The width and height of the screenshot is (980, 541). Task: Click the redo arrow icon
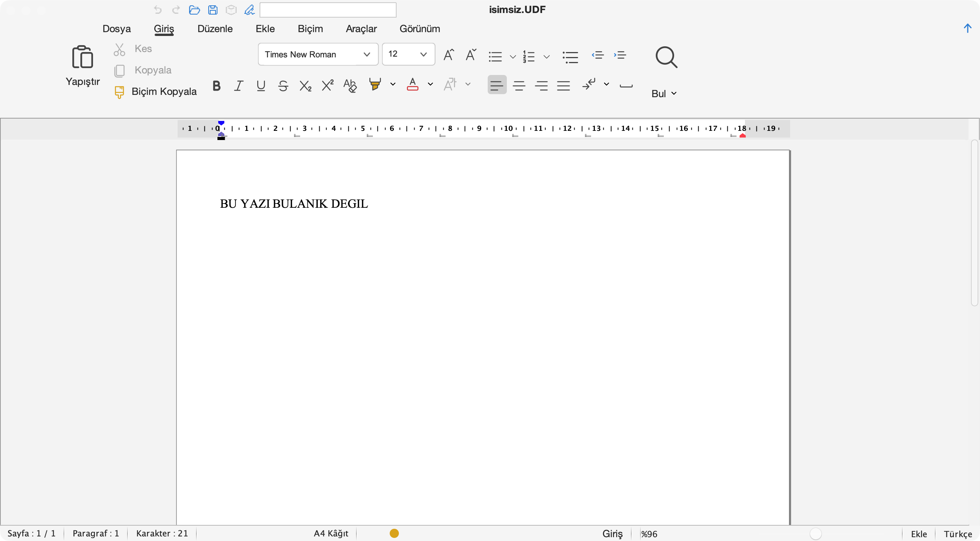[x=176, y=10]
